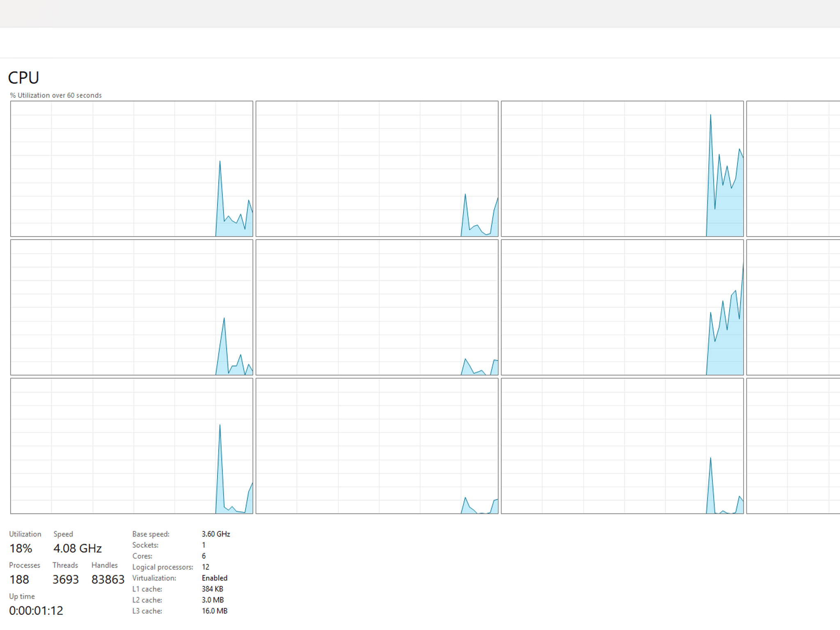Select the first graph in the middle row
This screenshot has height=630, width=840.
132,307
